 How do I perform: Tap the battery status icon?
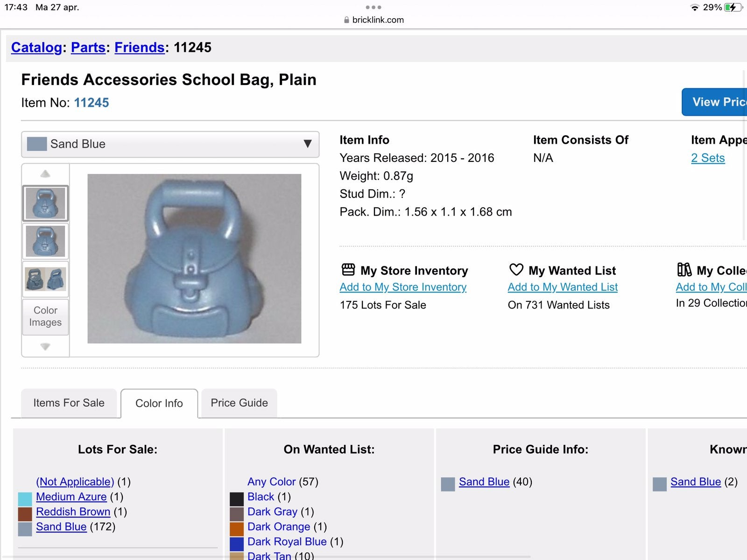click(x=733, y=7)
